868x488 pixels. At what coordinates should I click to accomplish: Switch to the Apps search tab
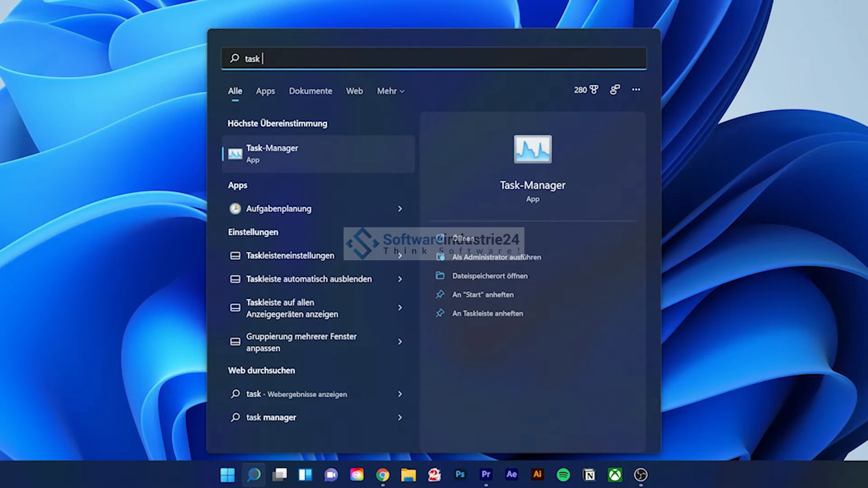[265, 91]
